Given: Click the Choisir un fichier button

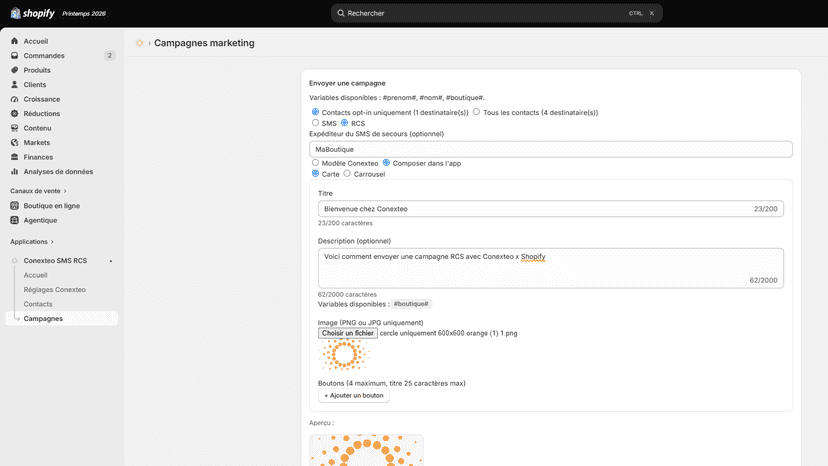Looking at the screenshot, I should coord(347,333).
